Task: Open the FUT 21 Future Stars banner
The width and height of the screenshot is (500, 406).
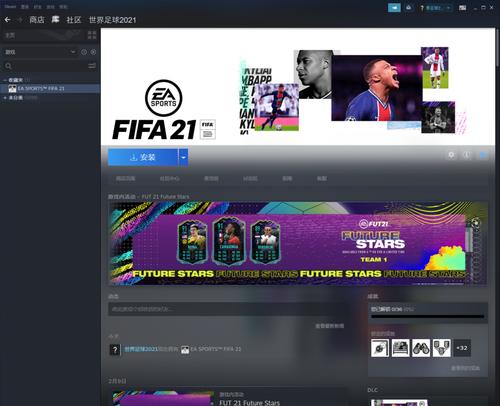Action: (x=297, y=243)
